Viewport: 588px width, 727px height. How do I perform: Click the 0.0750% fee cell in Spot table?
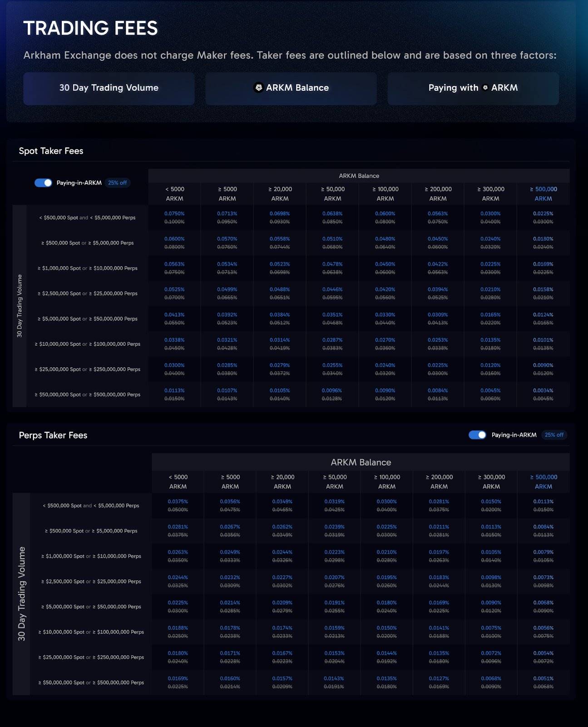[174, 214]
